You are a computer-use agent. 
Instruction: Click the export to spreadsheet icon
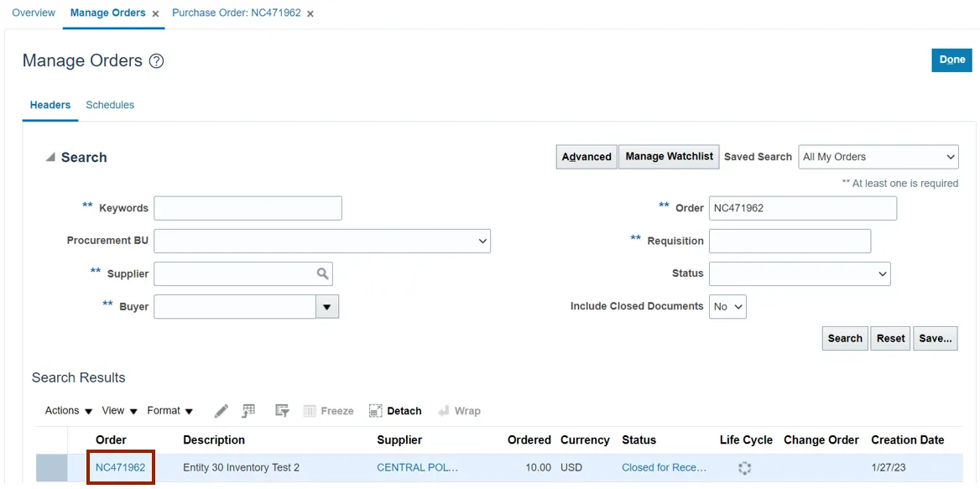pyautogui.click(x=248, y=411)
